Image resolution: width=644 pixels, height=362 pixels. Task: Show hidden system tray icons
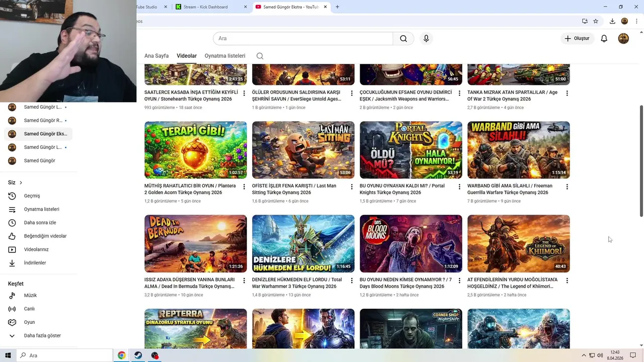pyautogui.click(x=584, y=355)
